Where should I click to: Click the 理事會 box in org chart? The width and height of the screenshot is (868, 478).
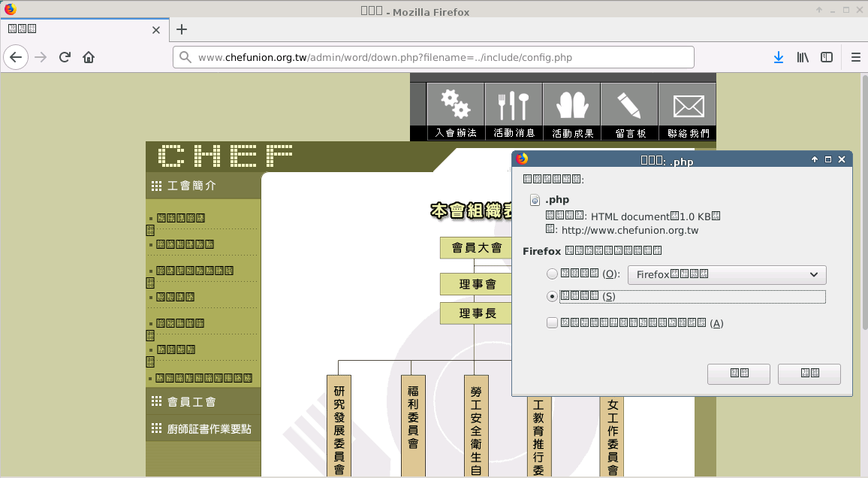click(x=476, y=284)
